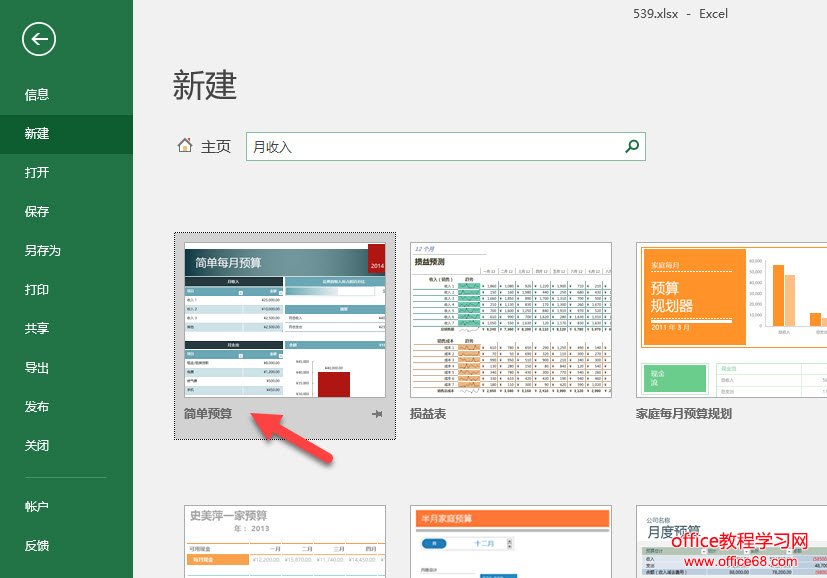Viewport: 827px width, 578px height.
Task: Select the 导出 menu item
Action: click(x=37, y=368)
